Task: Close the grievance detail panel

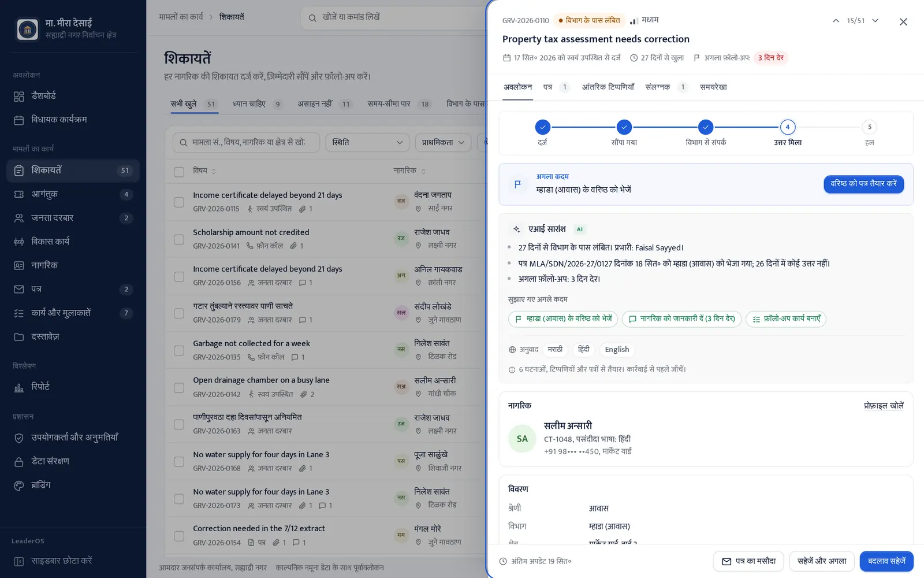Action: (903, 22)
